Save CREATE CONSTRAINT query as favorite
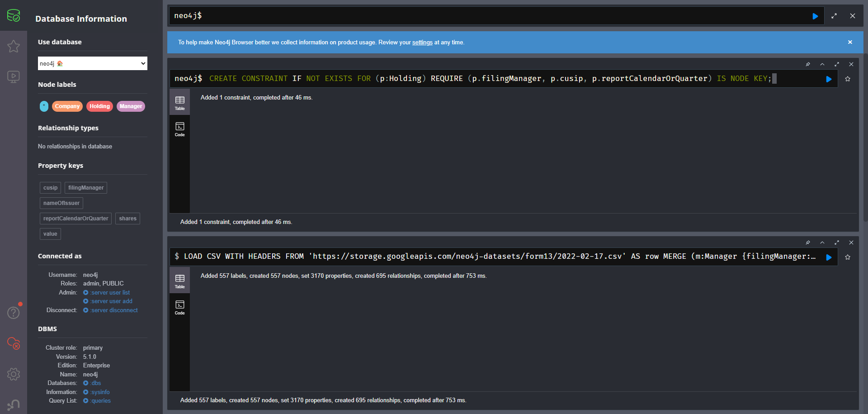Viewport: 868px width, 414px height. click(x=848, y=79)
